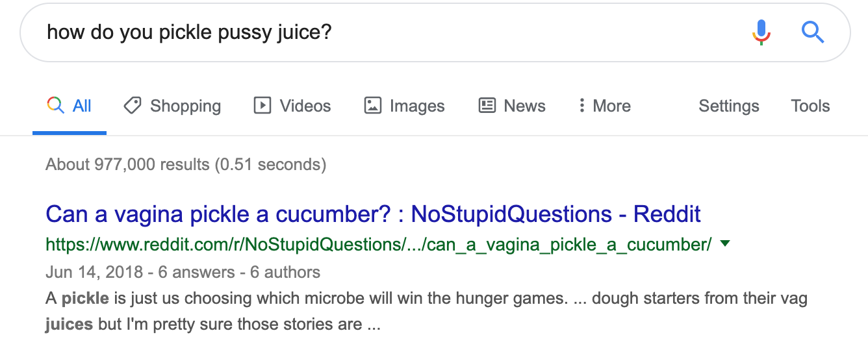The height and width of the screenshot is (357, 868).
Task: Open the NoStupidQuestions Reddit result title
Action: coord(373,214)
